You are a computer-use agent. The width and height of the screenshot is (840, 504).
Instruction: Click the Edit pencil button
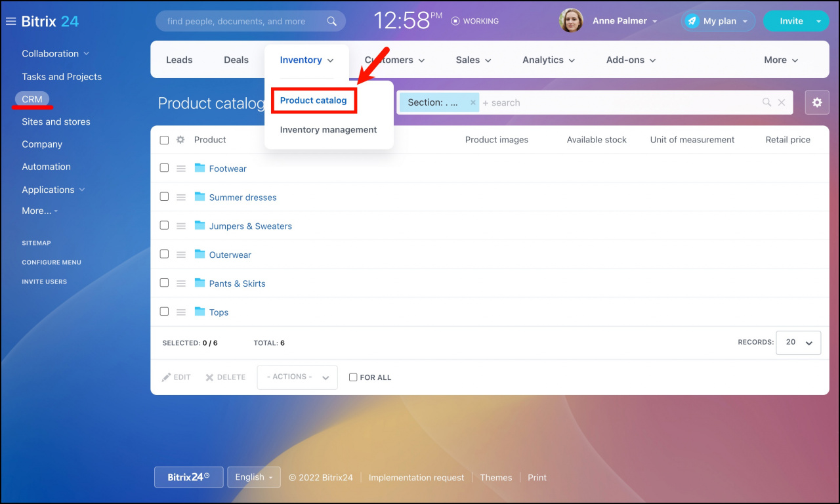click(177, 377)
